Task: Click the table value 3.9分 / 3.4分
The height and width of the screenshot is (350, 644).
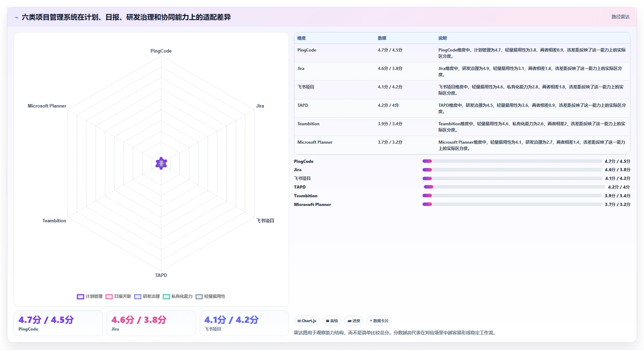Action: pos(390,124)
